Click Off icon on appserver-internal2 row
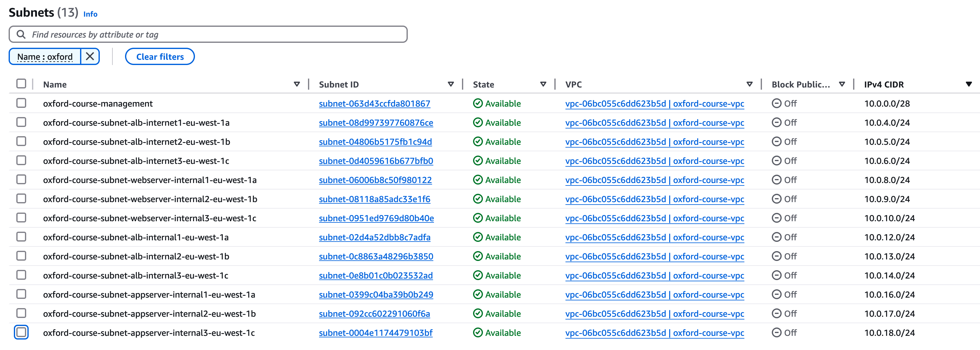This screenshot has height=350, width=980. coord(776,314)
